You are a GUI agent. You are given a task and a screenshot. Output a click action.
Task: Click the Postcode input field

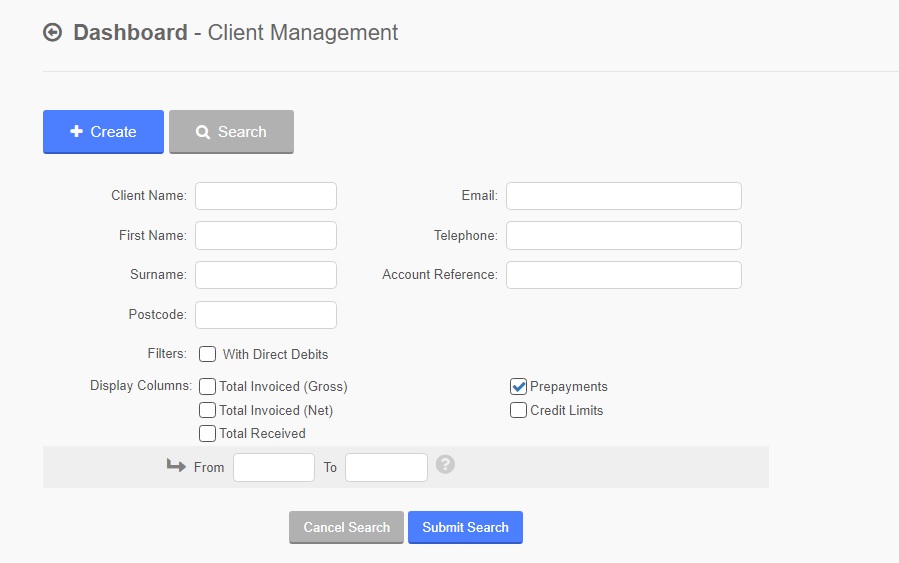pos(266,315)
